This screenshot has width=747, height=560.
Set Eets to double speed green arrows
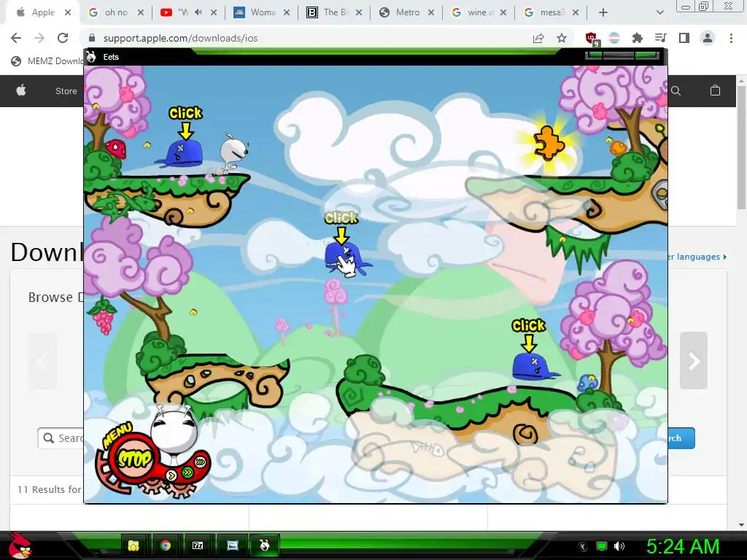[x=187, y=472]
